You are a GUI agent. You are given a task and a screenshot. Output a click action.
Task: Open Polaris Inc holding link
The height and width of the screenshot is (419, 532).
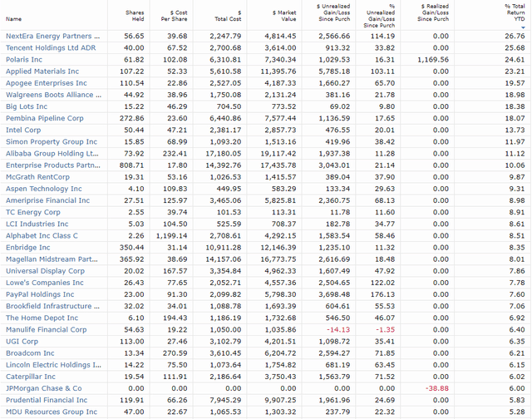click(24, 60)
